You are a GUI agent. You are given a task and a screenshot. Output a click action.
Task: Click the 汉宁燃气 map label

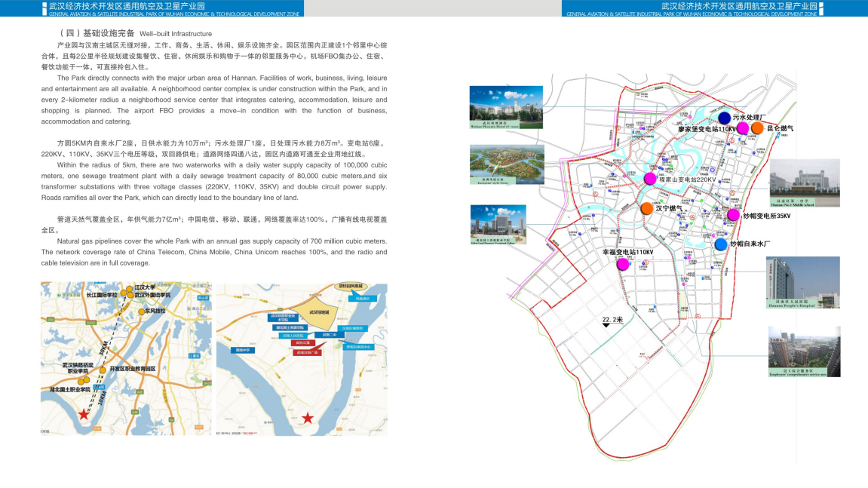tap(669, 209)
